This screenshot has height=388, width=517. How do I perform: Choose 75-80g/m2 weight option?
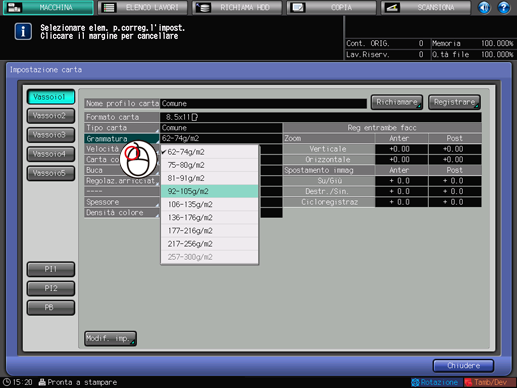tap(209, 165)
